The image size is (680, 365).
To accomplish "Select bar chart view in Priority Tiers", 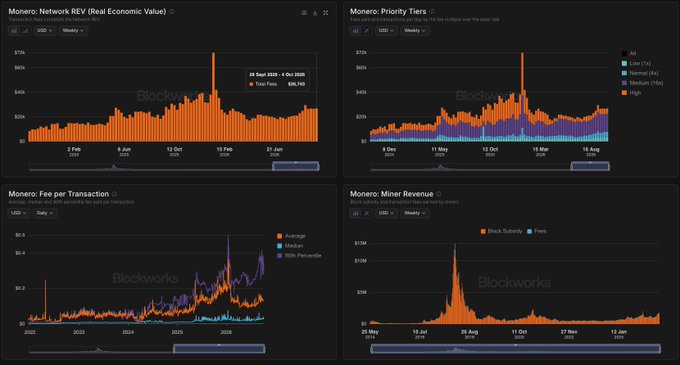I will coord(356,31).
